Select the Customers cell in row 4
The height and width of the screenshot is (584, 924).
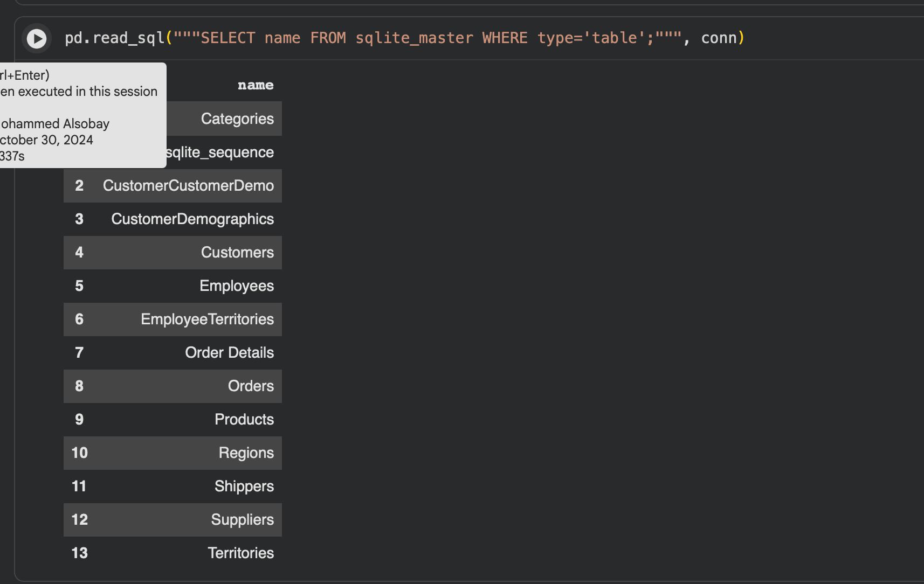point(237,253)
